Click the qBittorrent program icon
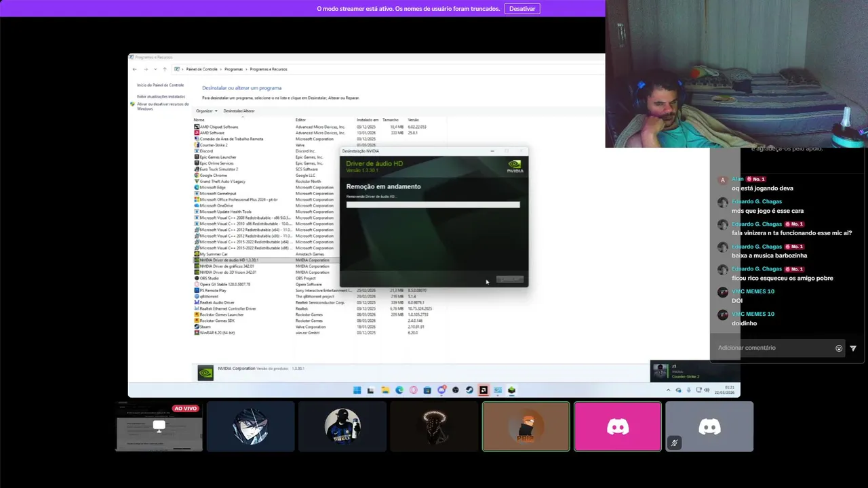This screenshot has height=488, width=868. point(197,297)
